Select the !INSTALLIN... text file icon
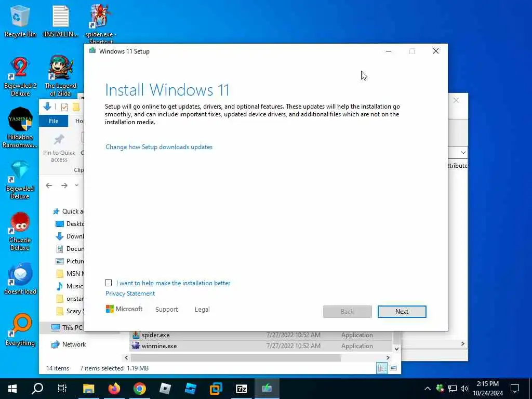 60,21
